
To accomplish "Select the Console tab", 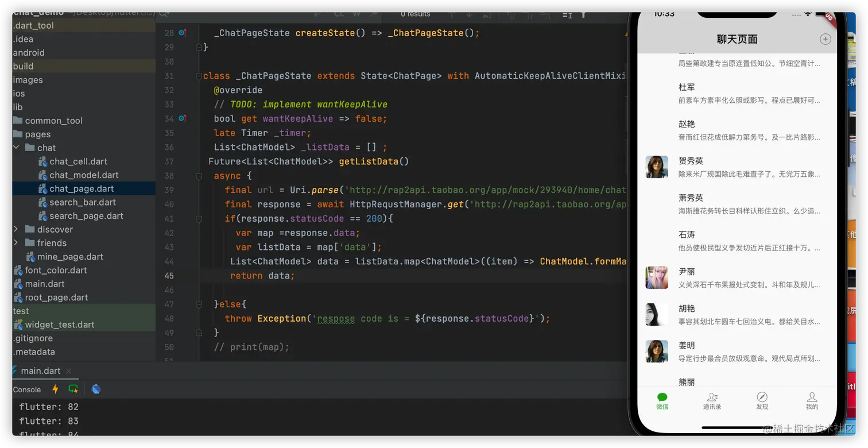I will 27,389.
